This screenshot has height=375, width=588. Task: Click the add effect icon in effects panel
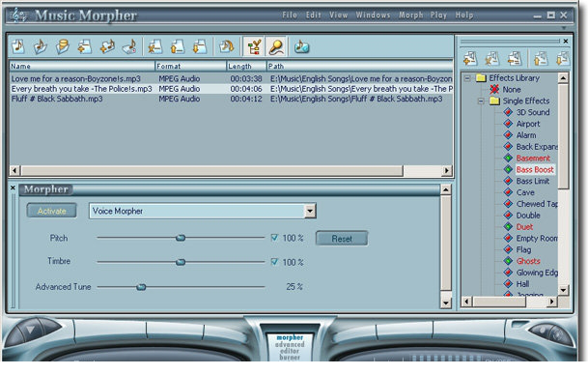(470, 59)
